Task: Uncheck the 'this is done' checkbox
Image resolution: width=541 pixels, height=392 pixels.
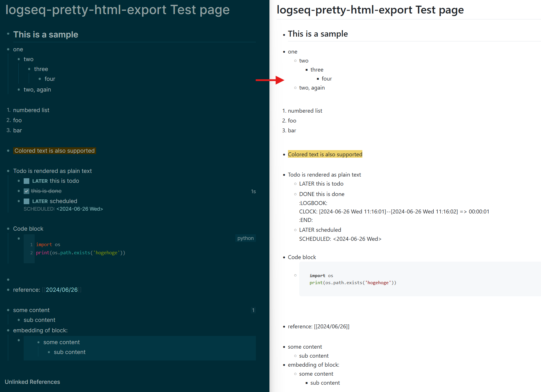Action: 26,191
